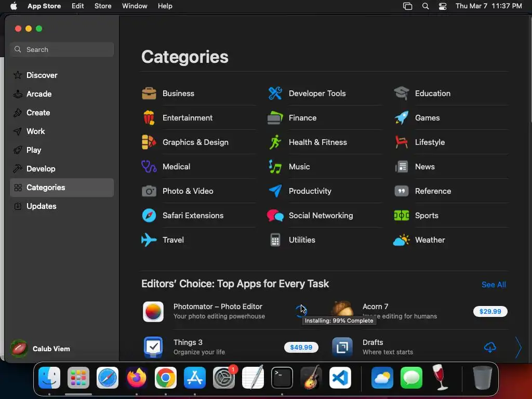
Task: Open the Business category briefcase icon
Action: (x=149, y=94)
